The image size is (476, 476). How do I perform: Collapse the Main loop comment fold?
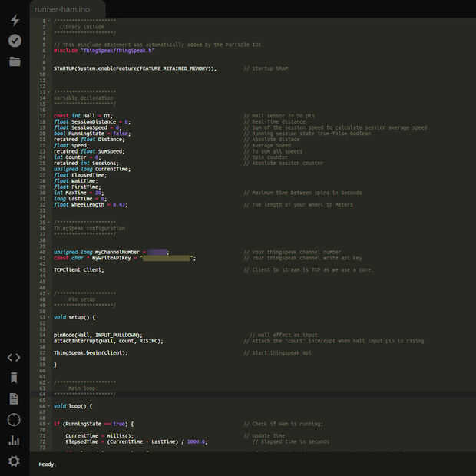tap(48, 382)
